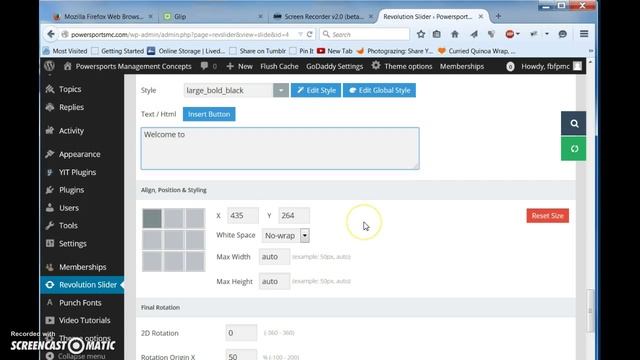This screenshot has height=360, width=640.
Task: Click the Max Width field
Action: (x=274, y=257)
